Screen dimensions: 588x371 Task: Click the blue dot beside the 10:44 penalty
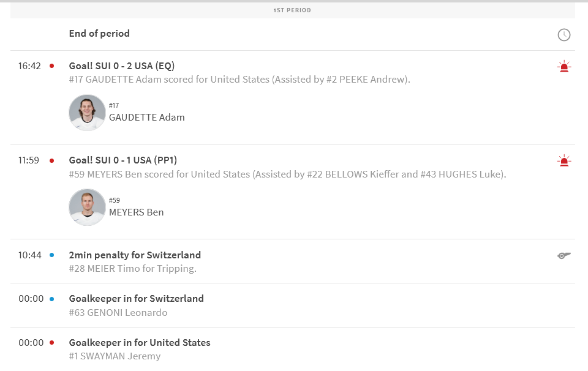51,255
